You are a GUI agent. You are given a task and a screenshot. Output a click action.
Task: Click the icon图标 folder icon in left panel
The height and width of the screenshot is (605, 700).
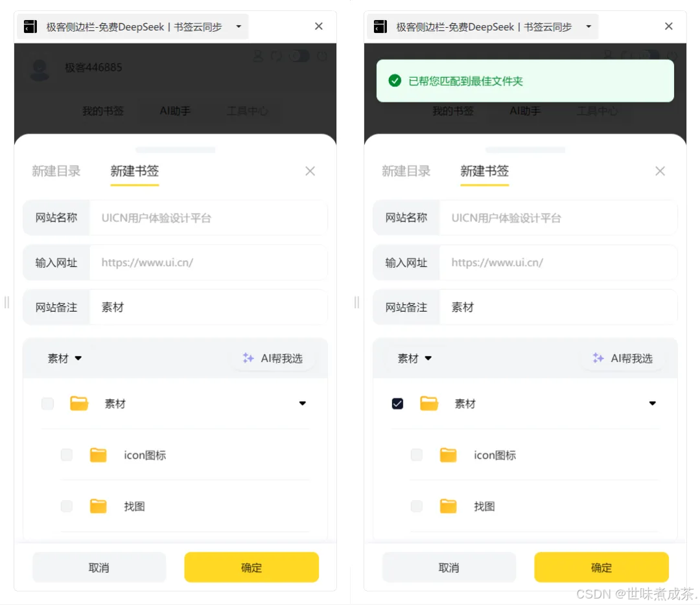[99, 455]
